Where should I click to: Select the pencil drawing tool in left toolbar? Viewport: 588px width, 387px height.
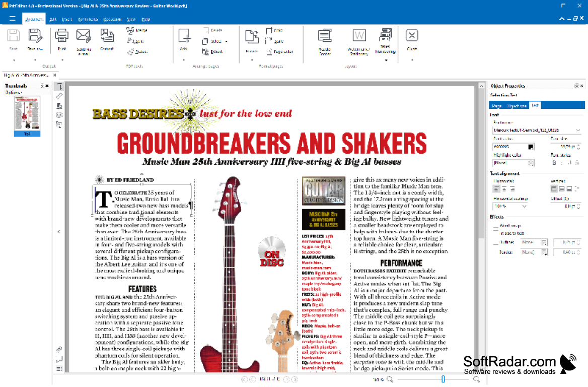tap(59, 96)
